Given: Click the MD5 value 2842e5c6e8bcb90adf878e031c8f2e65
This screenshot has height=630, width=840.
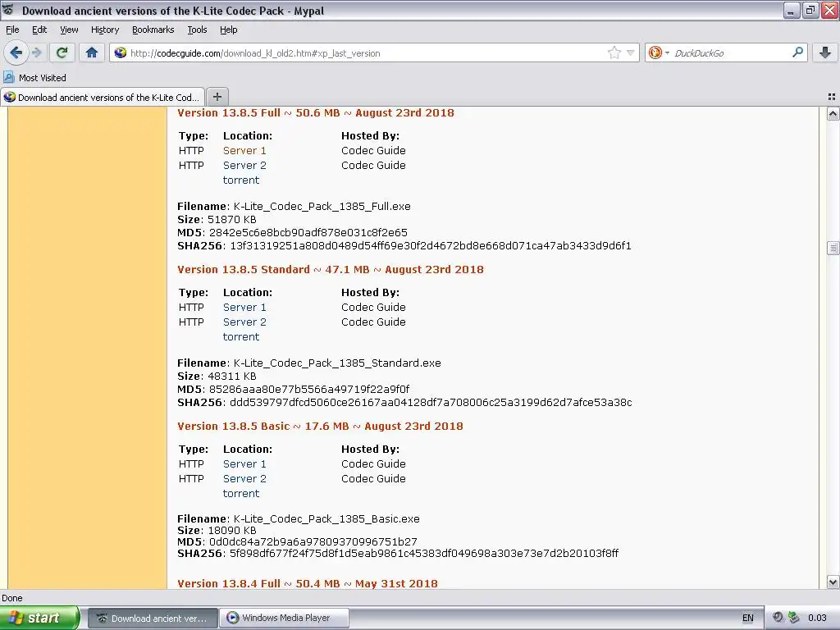Looking at the screenshot, I should 308,232.
